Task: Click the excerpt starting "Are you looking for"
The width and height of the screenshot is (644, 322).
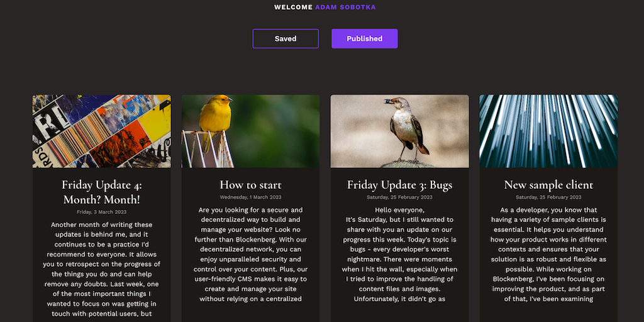Action: [x=250, y=254]
